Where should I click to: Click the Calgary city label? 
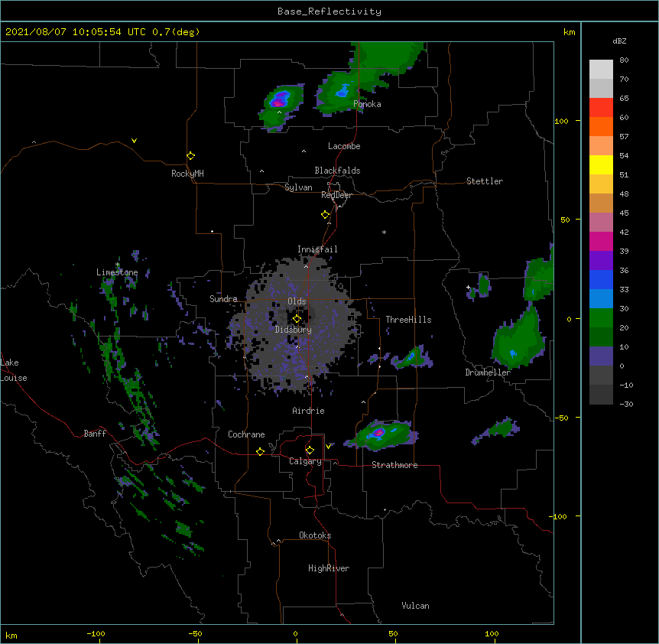pos(305,461)
